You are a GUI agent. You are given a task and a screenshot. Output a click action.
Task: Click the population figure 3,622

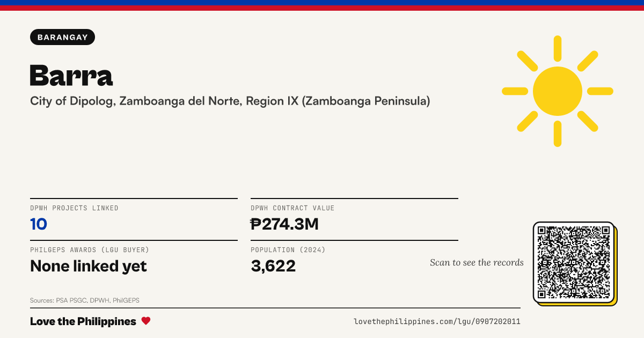click(273, 266)
